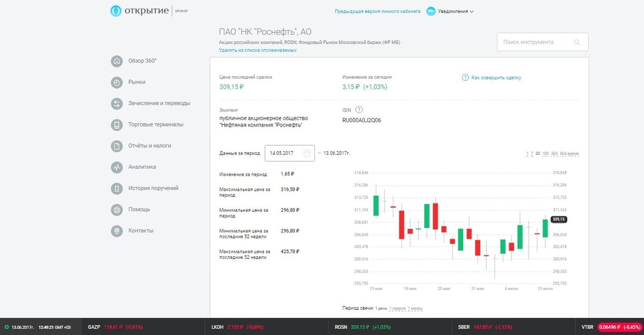Select Всё время period range
This screenshot has width=644, height=335.
[x=569, y=154]
